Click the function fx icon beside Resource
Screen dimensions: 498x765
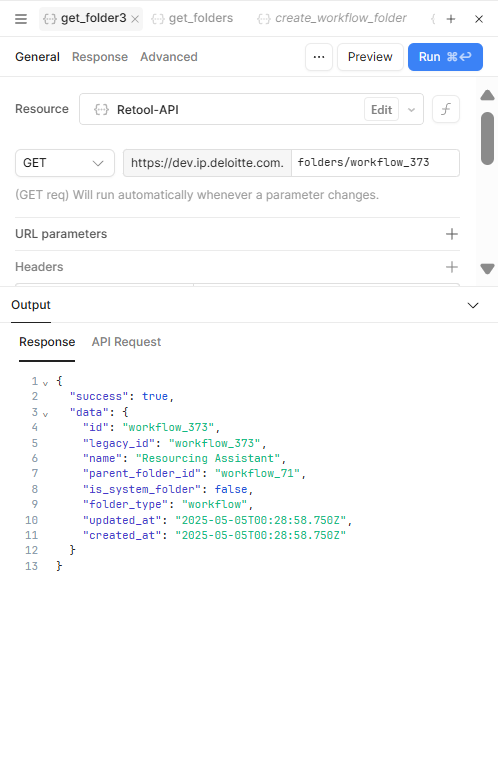[446, 109]
